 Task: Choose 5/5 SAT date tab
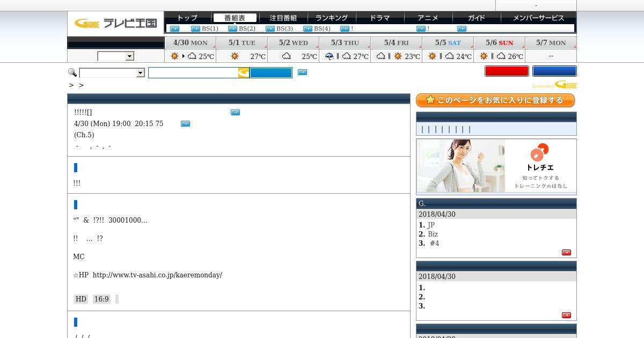pyautogui.click(x=448, y=43)
